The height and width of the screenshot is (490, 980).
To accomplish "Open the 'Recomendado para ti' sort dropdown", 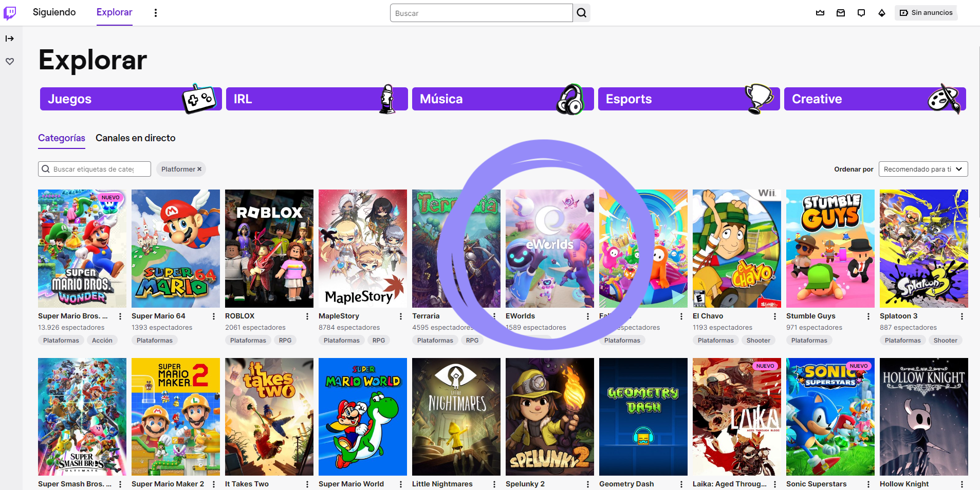I will pyautogui.click(x=922, y=168).
